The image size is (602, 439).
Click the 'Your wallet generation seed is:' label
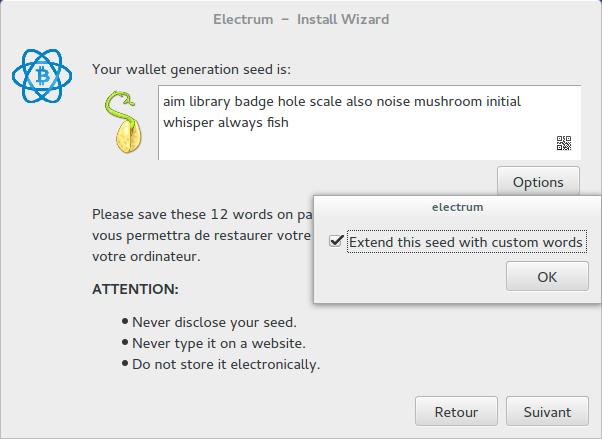(x=191, y=70)
